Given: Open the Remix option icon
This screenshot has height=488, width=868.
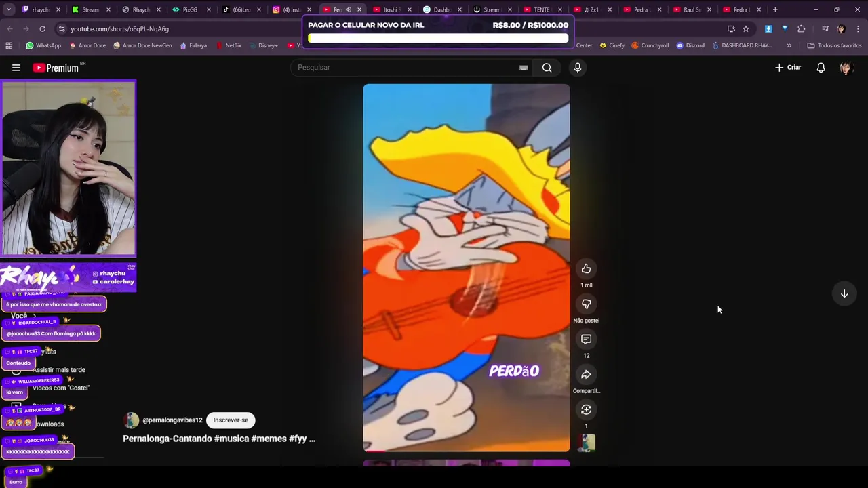Looking at the screenshot, I should point(586,410).
